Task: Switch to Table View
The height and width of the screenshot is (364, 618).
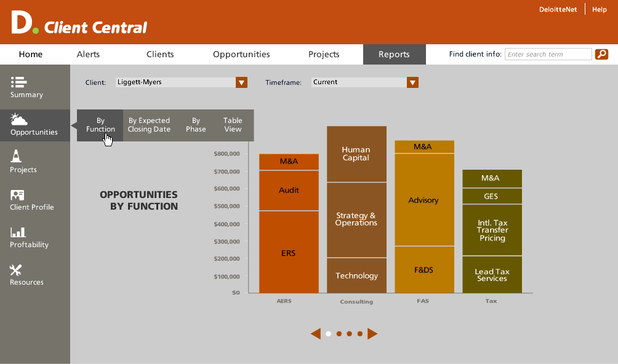Action: (233, 125)
